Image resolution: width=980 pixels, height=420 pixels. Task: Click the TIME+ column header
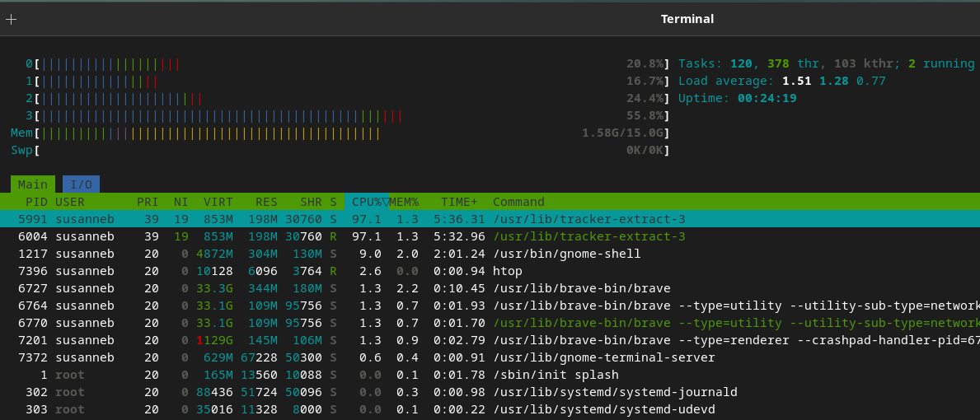pos(459,202)
